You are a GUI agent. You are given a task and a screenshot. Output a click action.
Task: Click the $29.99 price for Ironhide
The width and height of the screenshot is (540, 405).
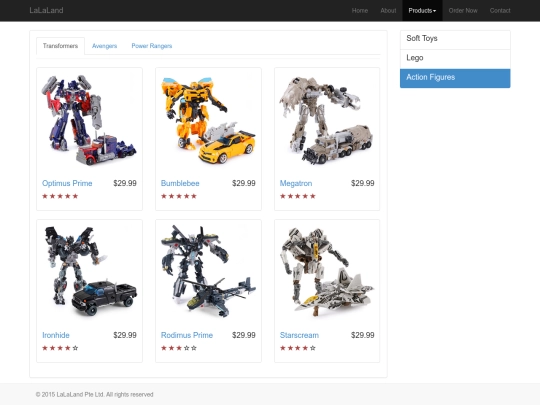click(x=125, y=335)
